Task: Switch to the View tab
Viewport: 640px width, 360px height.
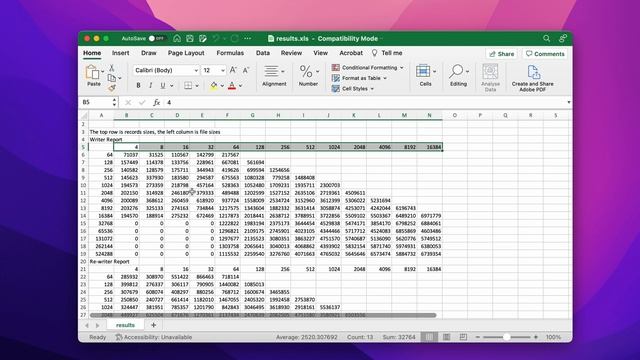Action: [x=320, y=53]
